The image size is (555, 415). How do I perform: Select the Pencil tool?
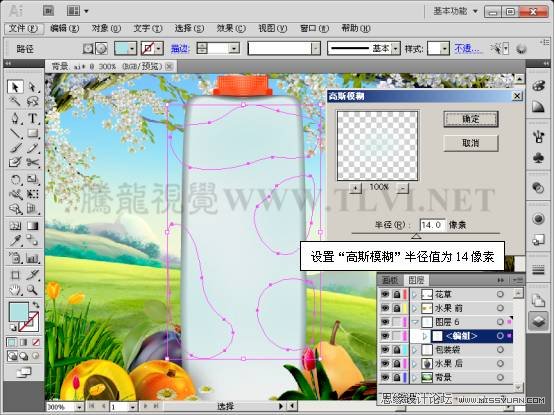coord(32,148)
